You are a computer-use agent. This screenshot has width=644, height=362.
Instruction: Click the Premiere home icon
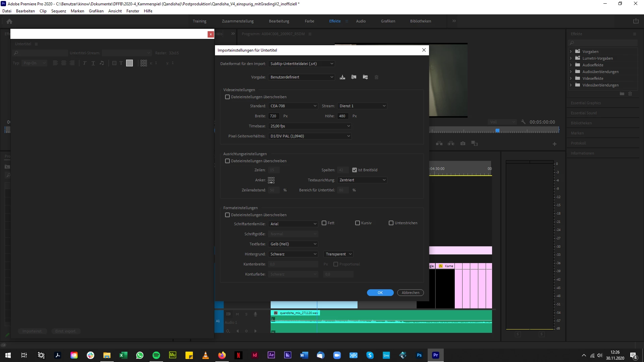(x=9, y=21)
